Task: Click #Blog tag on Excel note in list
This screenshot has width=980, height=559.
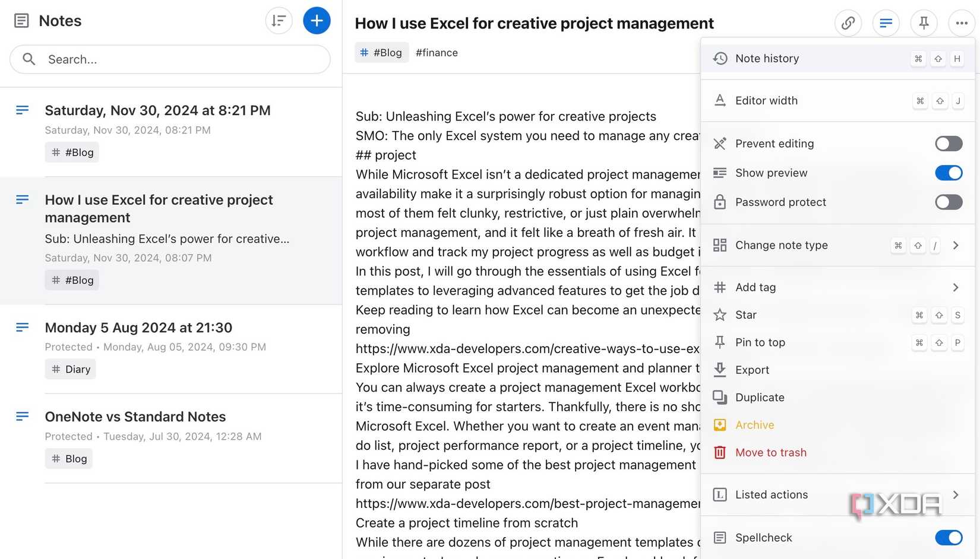Action: tap(72, 280)
